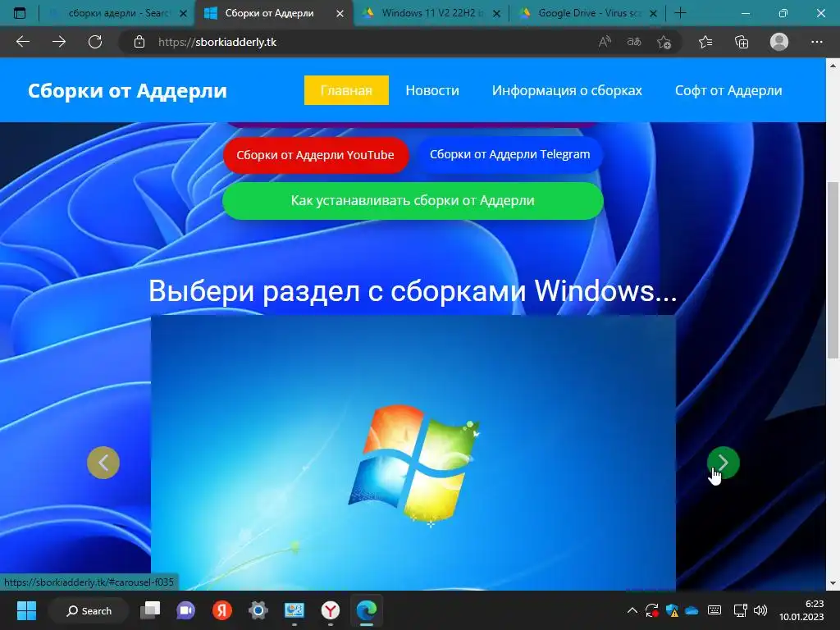Open the Новости menu item
Image resolution: width=840 pixels, height=630 pixels.
coord(432,90)
